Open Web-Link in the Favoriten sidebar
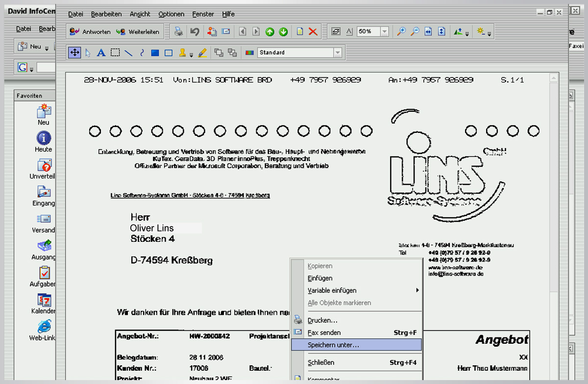 point(44,330)
